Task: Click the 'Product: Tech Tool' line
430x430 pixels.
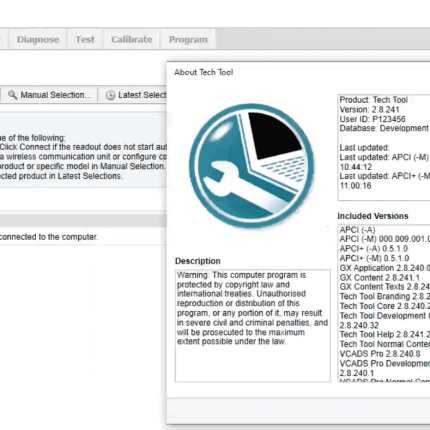Action: click(x=373, y=100)
